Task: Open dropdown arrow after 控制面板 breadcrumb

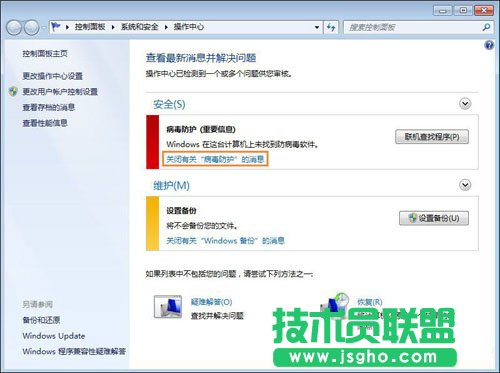Action: pos(113,27)
